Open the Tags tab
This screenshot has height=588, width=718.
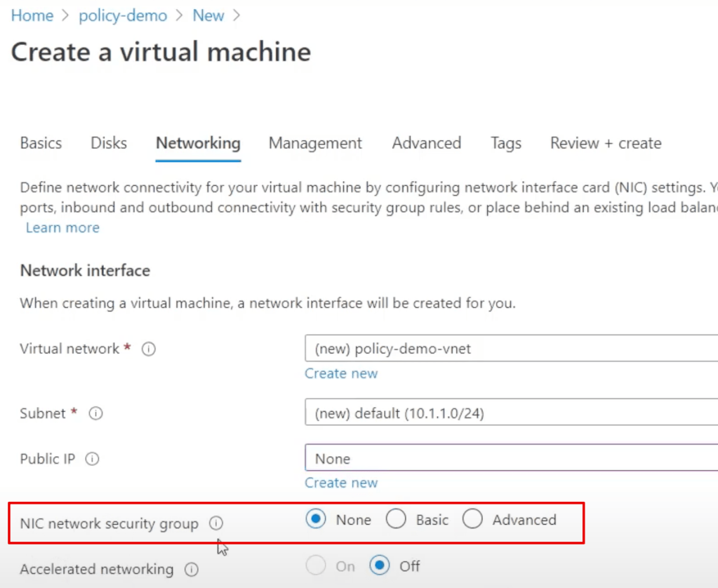pyautogui.click(x=506, y=143)
